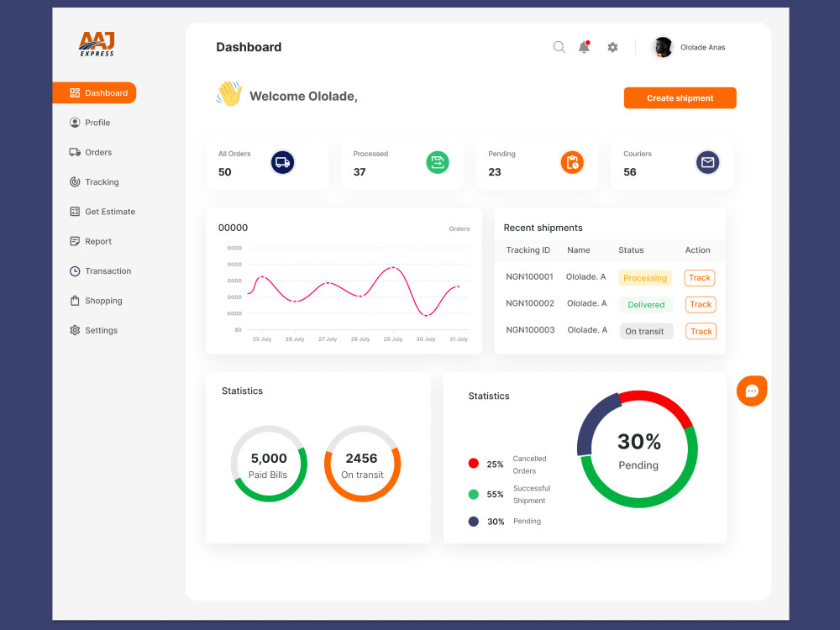The height and width of the screenshot is (630, 840).
Task: Click Processed count 37
Action: tap(360, 172)
